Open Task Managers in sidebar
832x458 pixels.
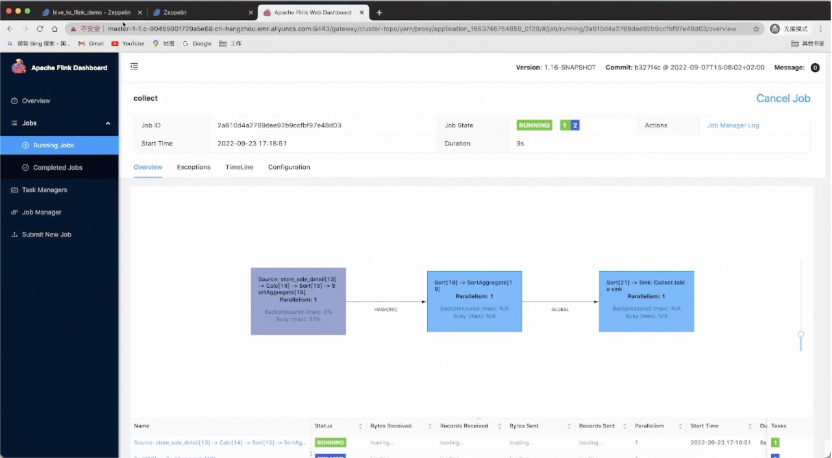(x=45, y=189)
